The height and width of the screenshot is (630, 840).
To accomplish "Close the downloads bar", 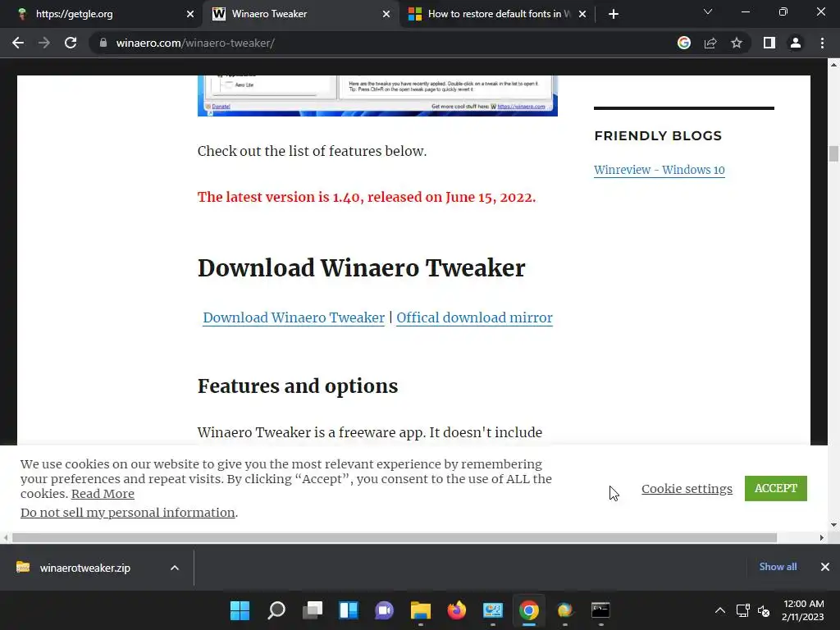I will [x=825, y=567].
